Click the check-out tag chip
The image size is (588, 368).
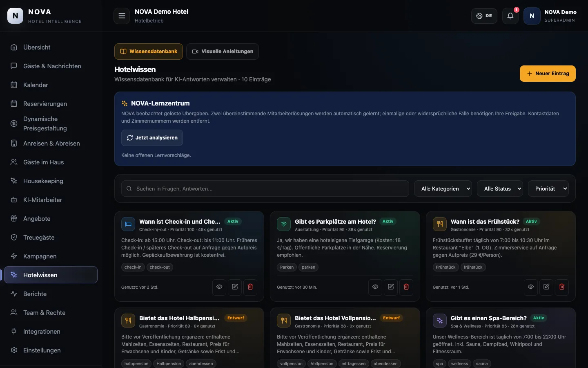160,267
